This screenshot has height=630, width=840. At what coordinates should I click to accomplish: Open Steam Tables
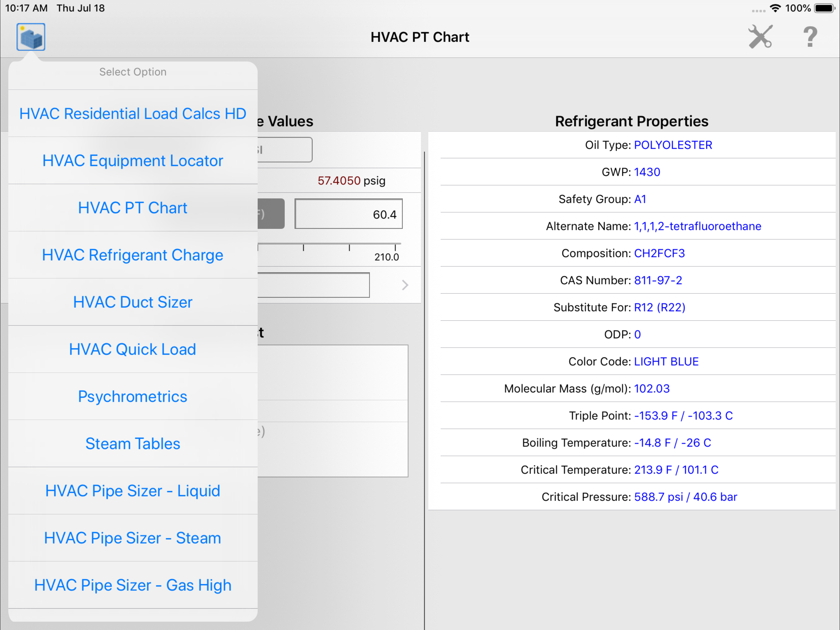pyautogui.click(x=133, y=444)
